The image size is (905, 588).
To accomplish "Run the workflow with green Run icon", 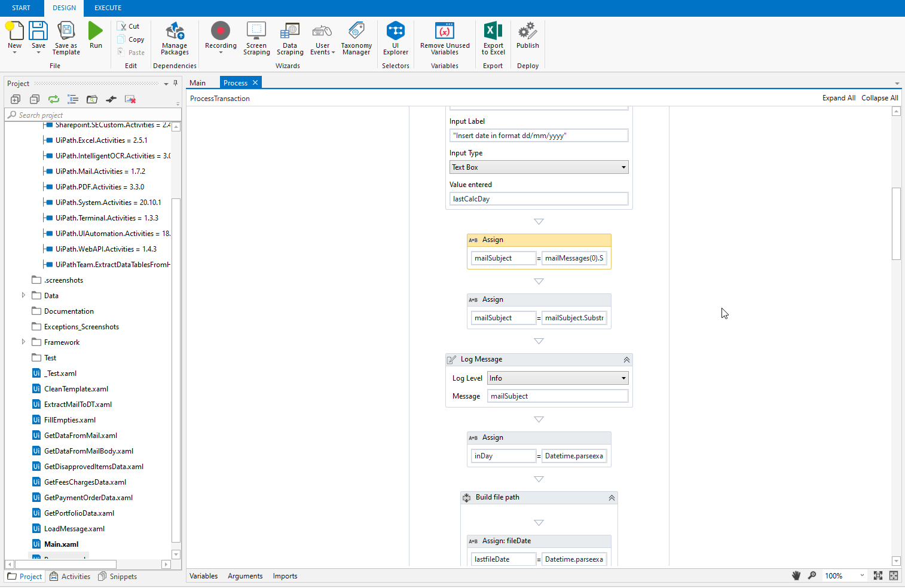I will click(x=96, y=31).
